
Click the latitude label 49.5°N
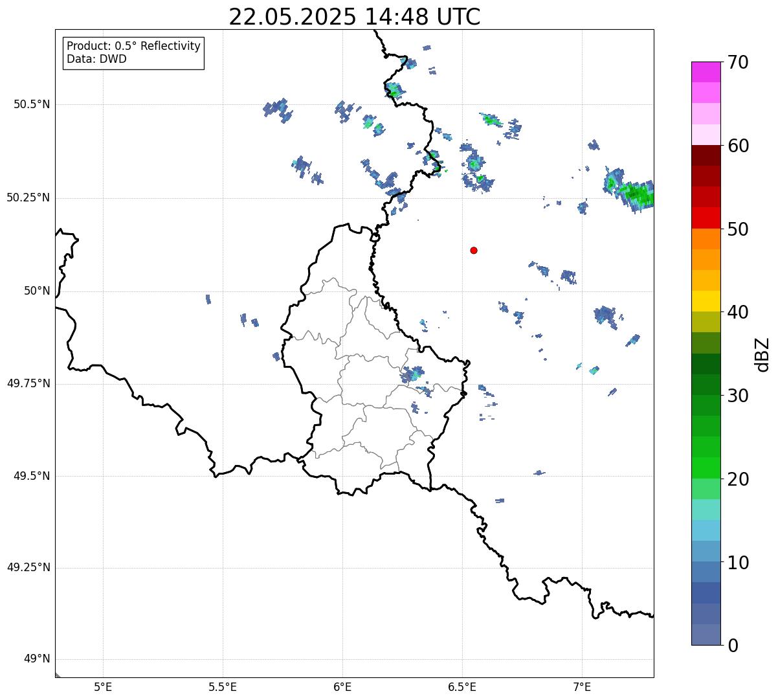pyautogui.click(x=32, y=476)
